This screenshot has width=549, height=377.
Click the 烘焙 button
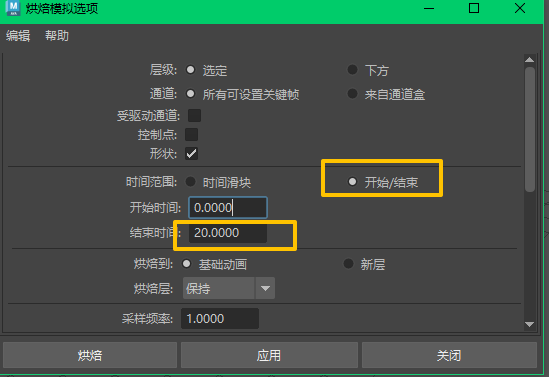90,355
